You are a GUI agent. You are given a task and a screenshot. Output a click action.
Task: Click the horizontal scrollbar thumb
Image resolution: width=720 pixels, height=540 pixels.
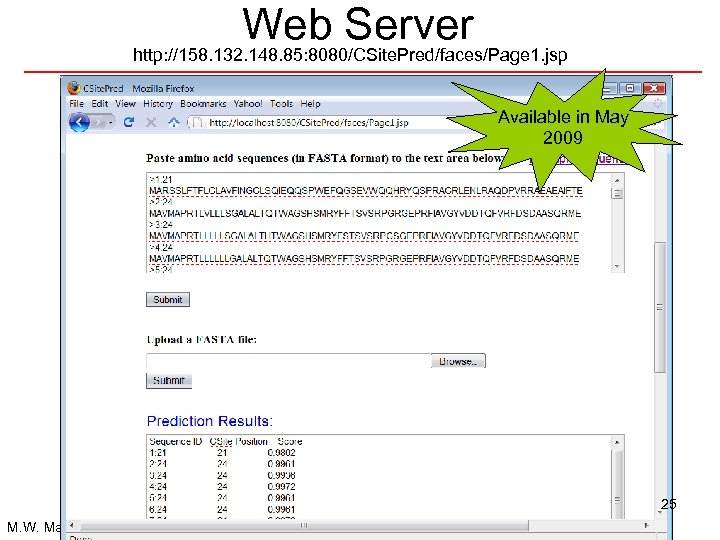pos(304,525)
